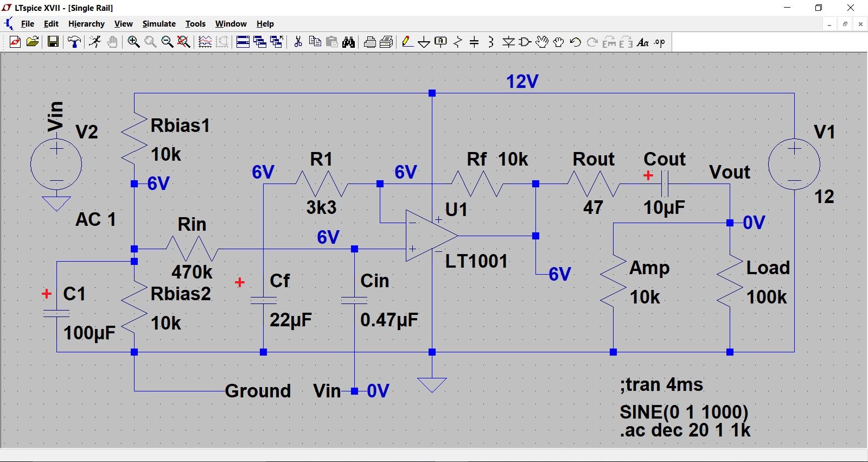Click the Autorange waveform icon

pos(205,42)
